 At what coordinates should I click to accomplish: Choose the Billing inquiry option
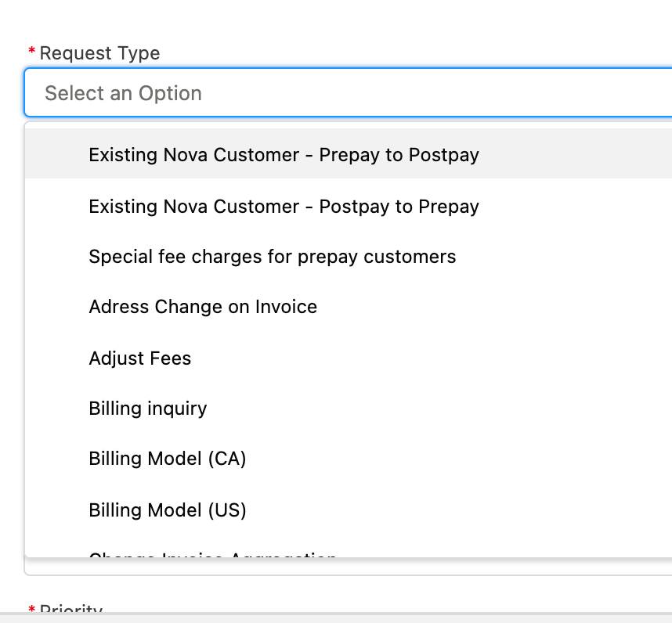tap(348, 408)
